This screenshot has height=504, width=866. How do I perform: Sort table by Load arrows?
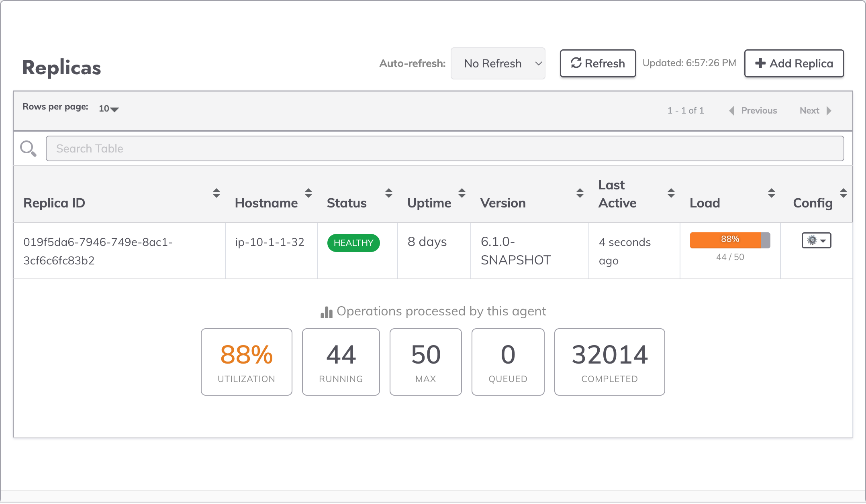point(772,193)
